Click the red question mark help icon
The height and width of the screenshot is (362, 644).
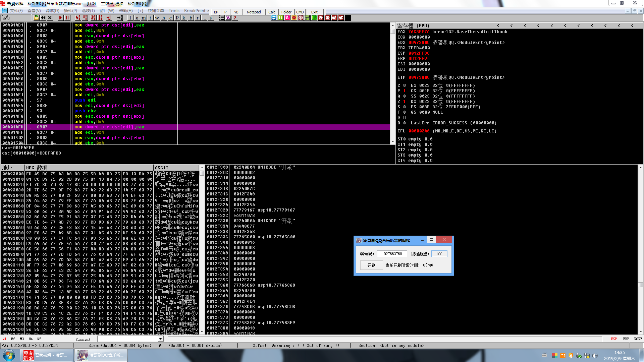pos(235,18)
